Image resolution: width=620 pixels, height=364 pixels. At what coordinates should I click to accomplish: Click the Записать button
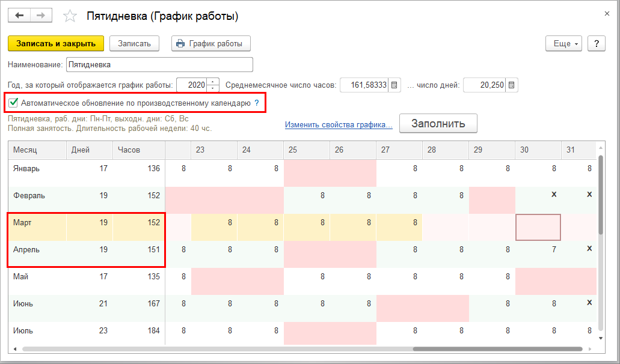[134, 43]
